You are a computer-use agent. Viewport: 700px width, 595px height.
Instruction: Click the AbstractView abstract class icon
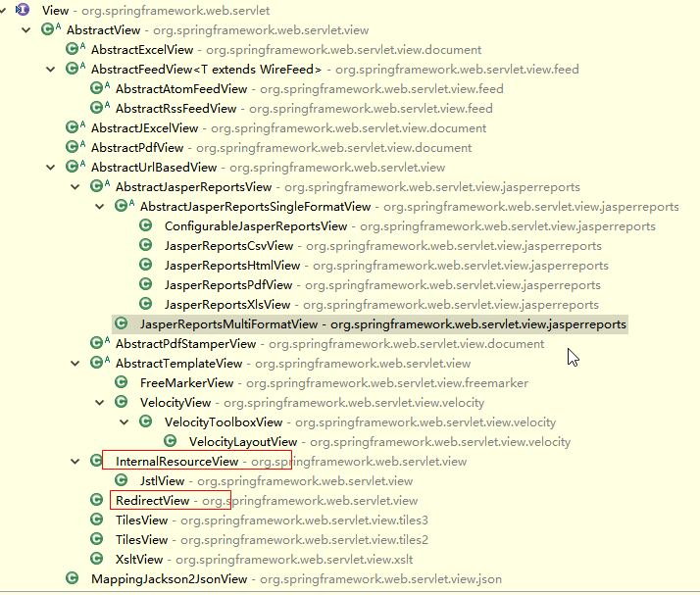pyautogui.click(x=48, y=29)
